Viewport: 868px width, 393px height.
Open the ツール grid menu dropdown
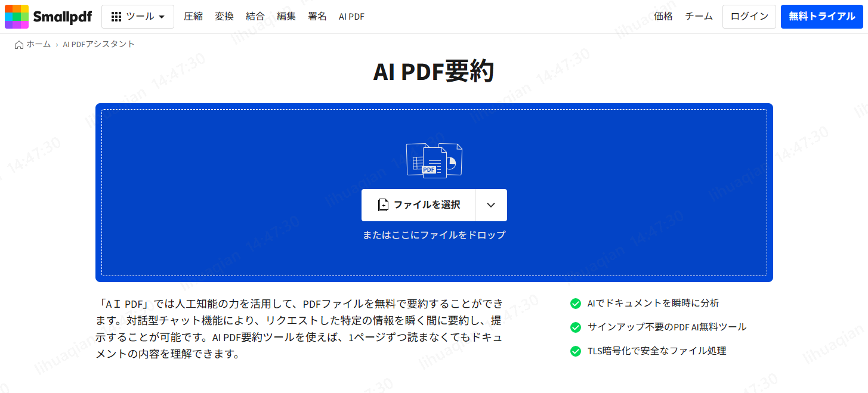138,17
